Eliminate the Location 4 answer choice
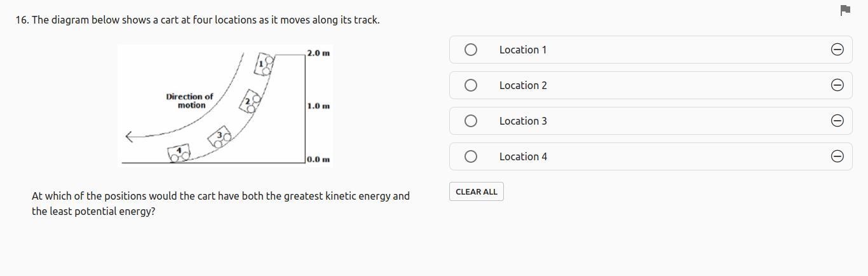The width and height of the screenshot is (868, 276). click(x=837, y=156)
